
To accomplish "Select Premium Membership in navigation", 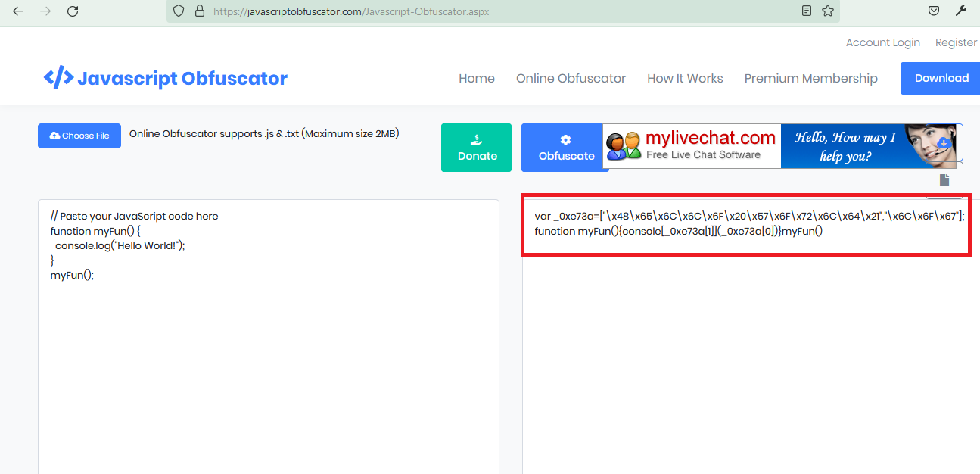I will [x=810, y=79].
